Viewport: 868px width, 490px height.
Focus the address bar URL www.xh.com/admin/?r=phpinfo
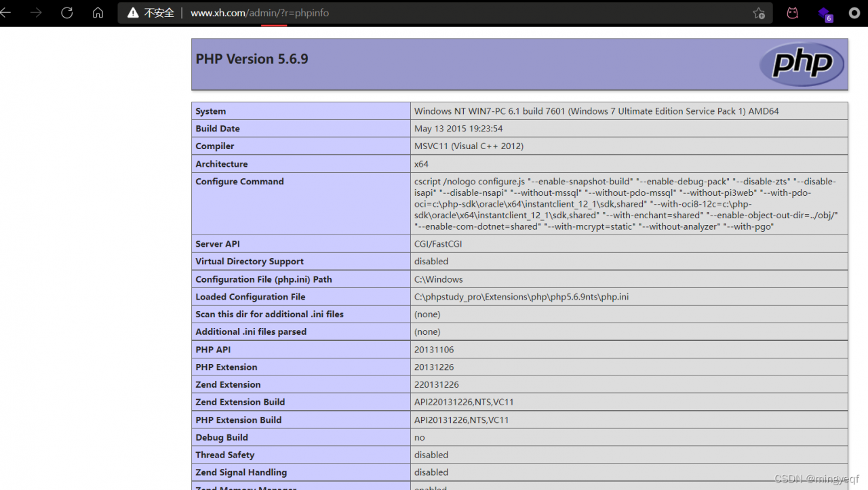point(260,13)
